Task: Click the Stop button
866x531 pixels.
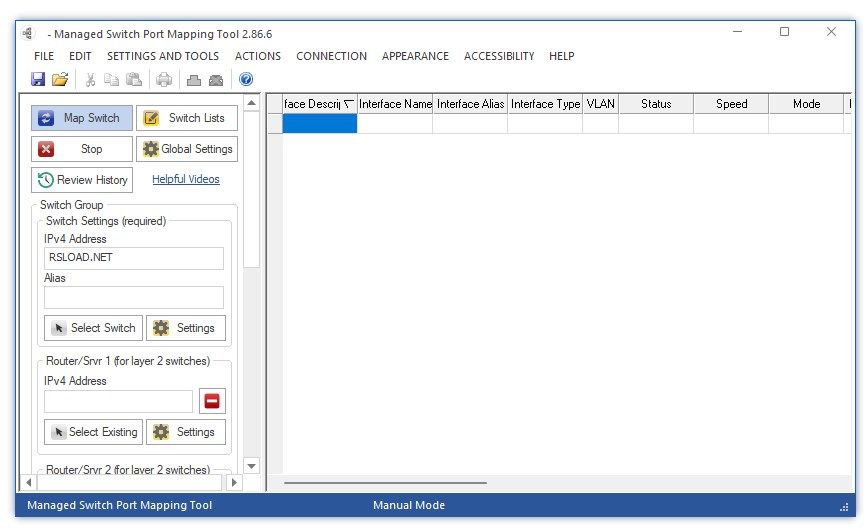Action: point(82,149)
